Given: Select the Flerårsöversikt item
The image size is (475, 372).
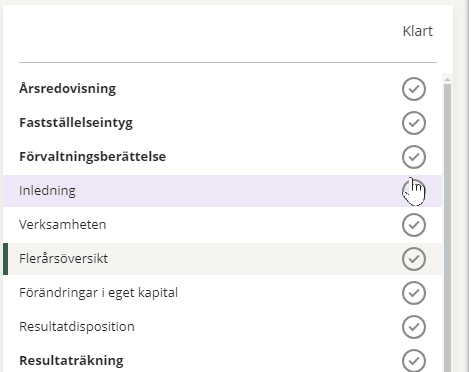Looking at the screenshot, I should pos(63,259).
